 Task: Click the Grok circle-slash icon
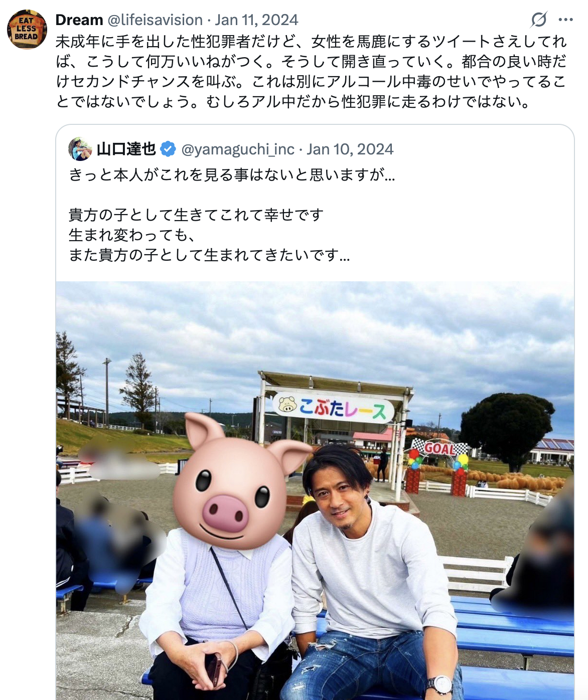(x=539, y=20)
